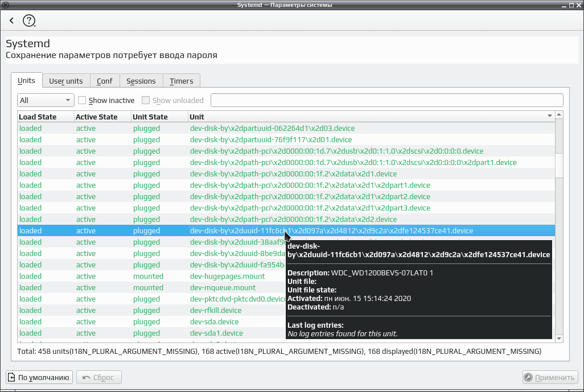Select the uuid-38aaf9 device row
This screenshot has width=584, height=392.
pos(151,242)
